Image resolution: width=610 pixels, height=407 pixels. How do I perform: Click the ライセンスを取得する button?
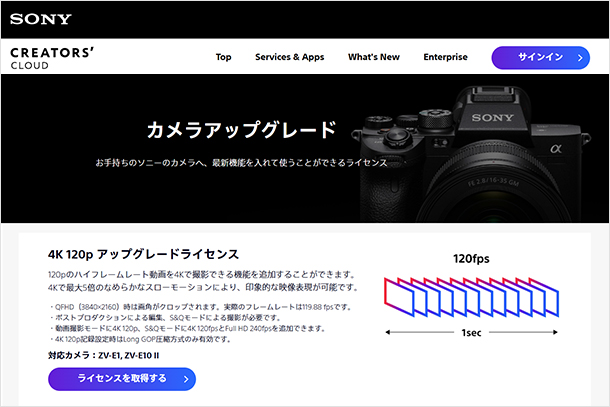tap(122, 379)
